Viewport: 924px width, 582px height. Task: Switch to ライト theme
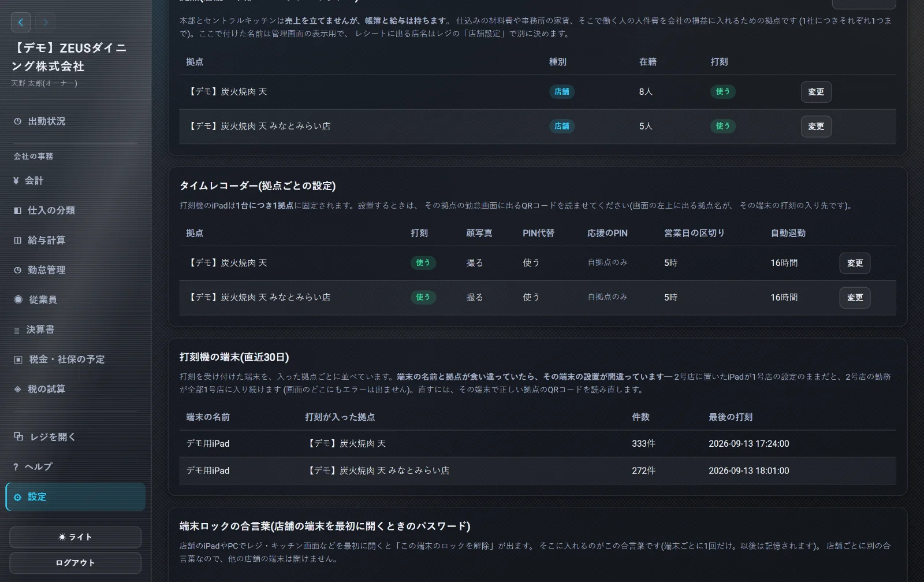tap(75, 537)
